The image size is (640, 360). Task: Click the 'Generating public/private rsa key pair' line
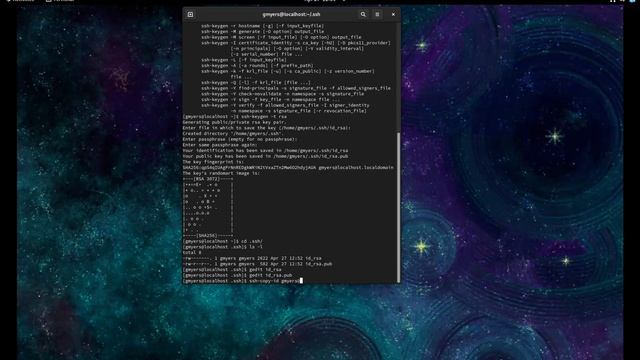point(234,122)
